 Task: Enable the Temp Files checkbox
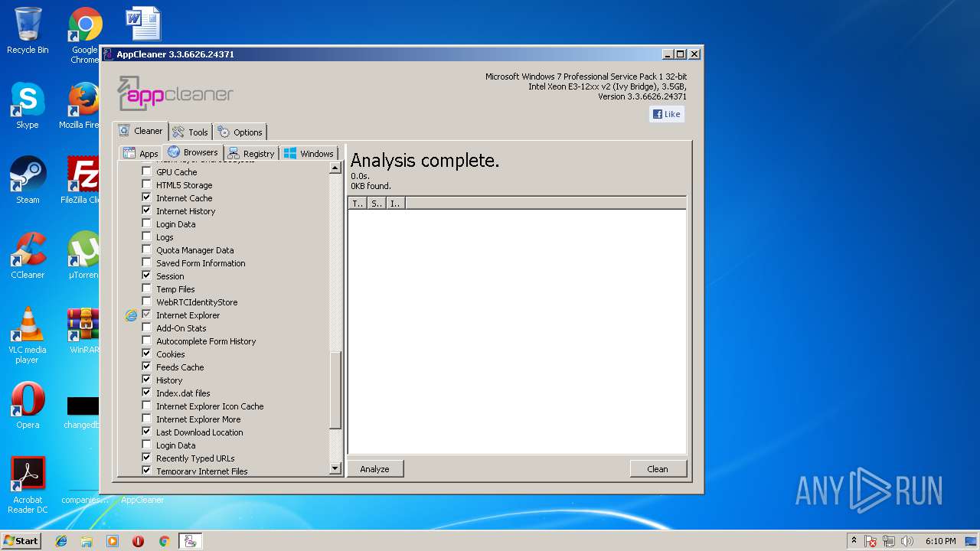pyautogui.click(x=146, y=289)
